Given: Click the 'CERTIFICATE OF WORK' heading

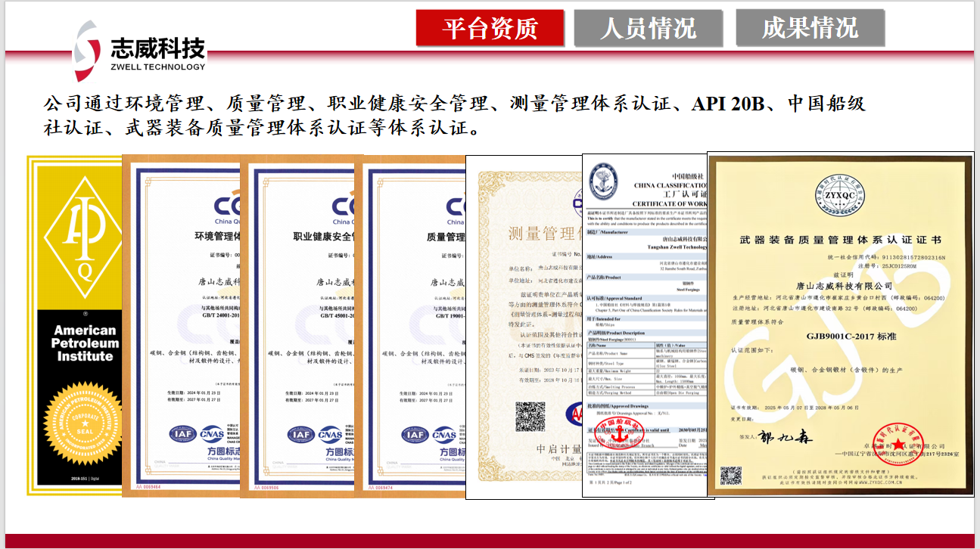Looking at the screenshot, I should 670,204.
